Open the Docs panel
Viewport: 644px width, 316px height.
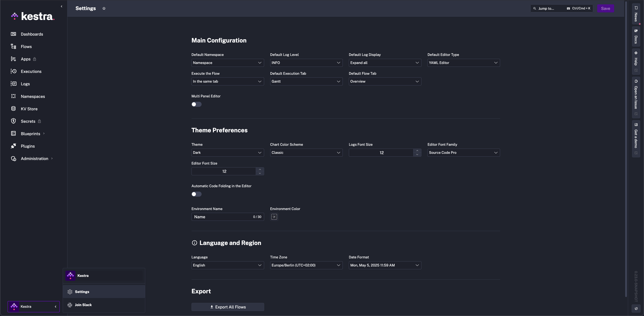coord(636,37)
